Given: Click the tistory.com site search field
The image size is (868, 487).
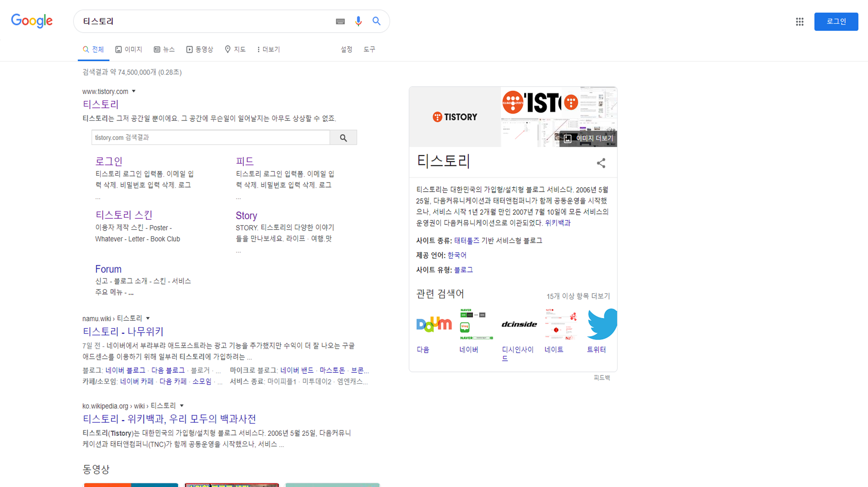Looking at the screenshot, I should 211,137.
